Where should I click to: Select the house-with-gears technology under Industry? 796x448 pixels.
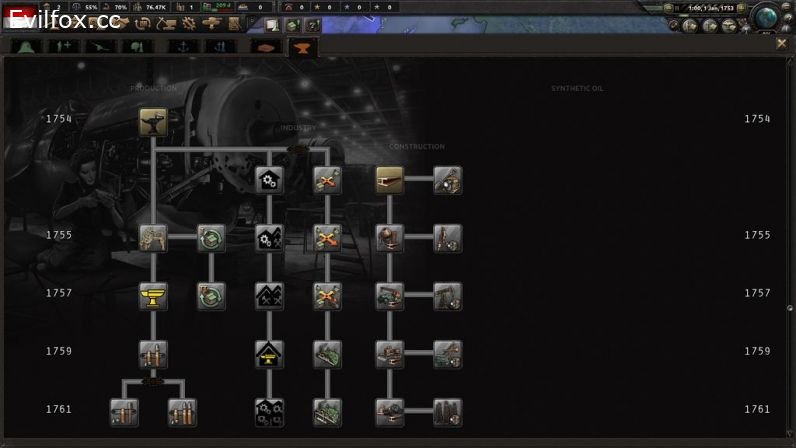click(269, 180)
